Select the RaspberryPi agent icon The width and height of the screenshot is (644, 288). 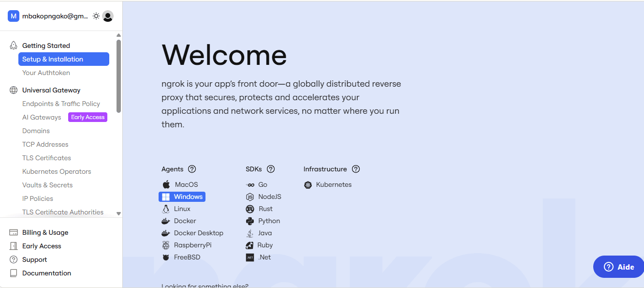tap(166, 245)
